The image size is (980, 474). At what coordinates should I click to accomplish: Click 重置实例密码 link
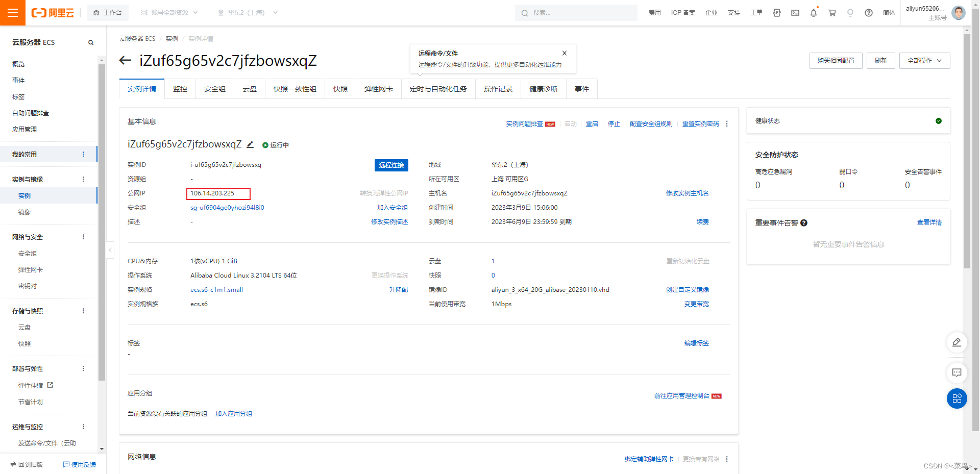pos(701,124)
